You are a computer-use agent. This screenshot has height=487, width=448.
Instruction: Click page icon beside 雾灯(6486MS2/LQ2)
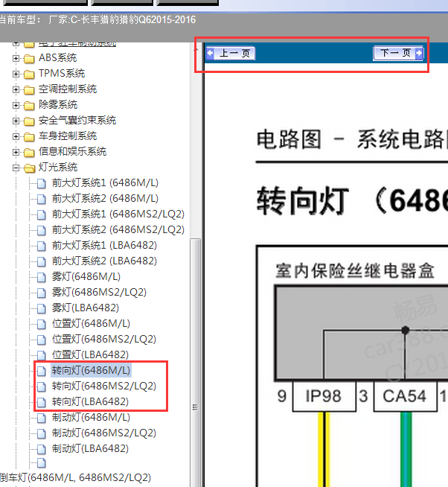(x=41, y=293)
